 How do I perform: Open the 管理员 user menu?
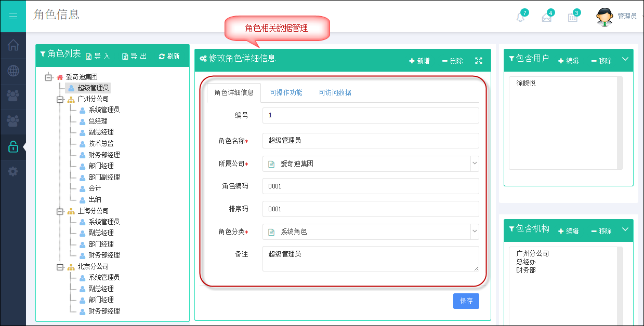point(627,17)
